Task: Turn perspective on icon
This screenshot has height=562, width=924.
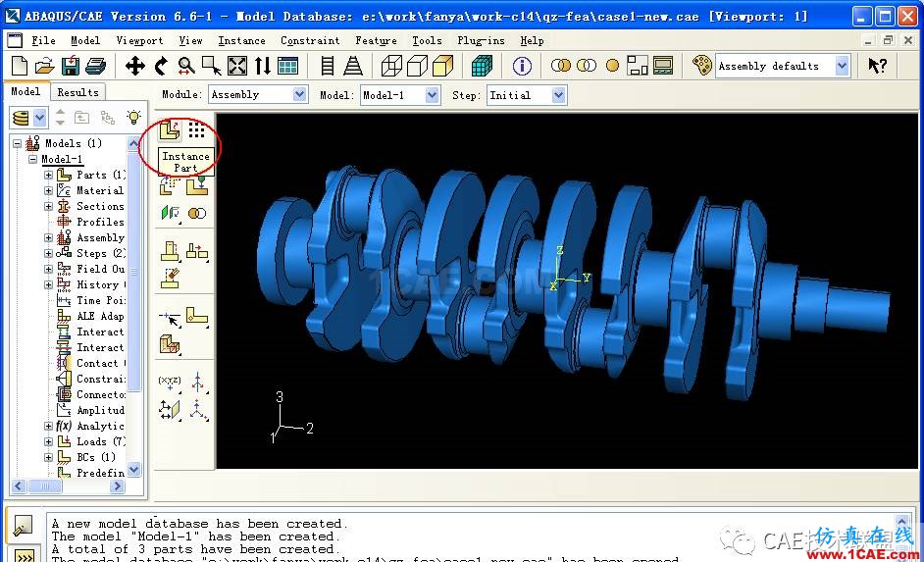Action: tap(353, 66)
